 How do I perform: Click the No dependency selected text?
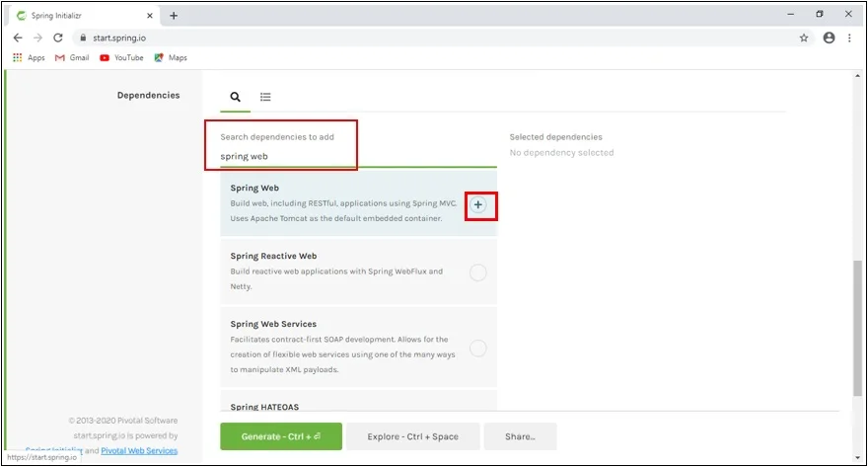point(561,152)
